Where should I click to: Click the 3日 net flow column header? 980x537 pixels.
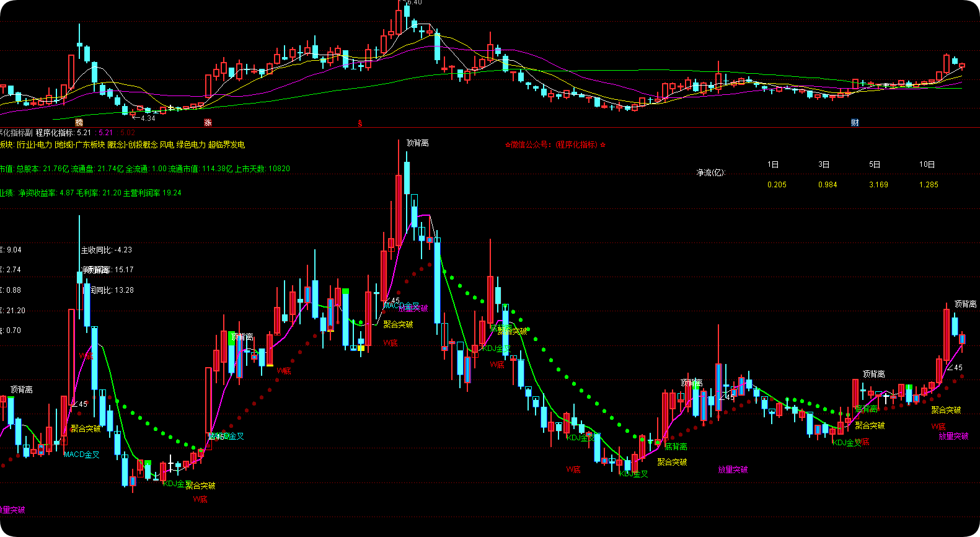click(x=823, y=164)
